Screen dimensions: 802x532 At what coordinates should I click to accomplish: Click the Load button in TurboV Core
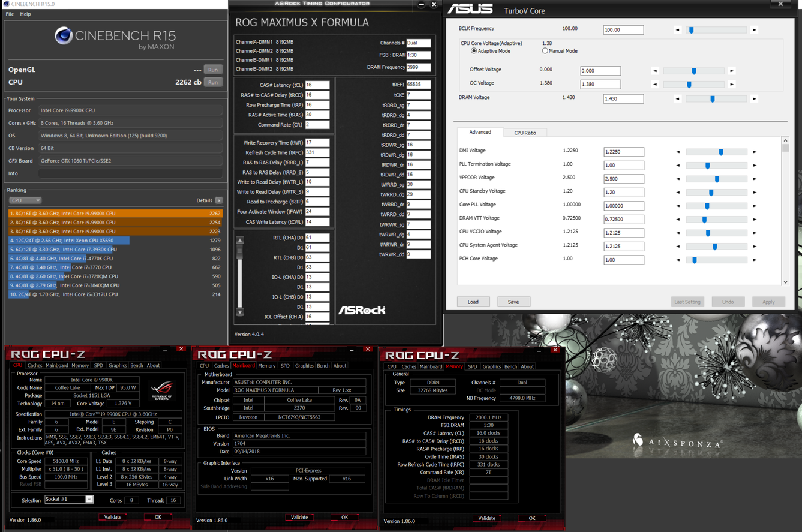coord(473,302)
